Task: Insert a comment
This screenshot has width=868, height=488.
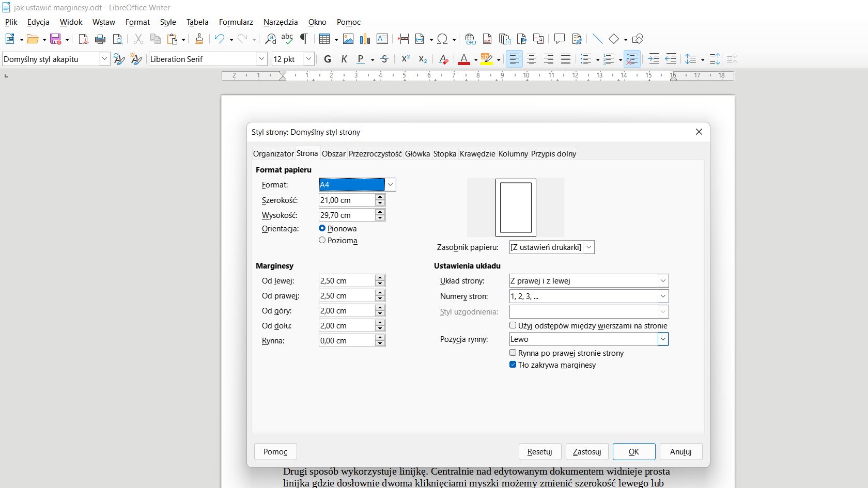Action: point(560,39)
